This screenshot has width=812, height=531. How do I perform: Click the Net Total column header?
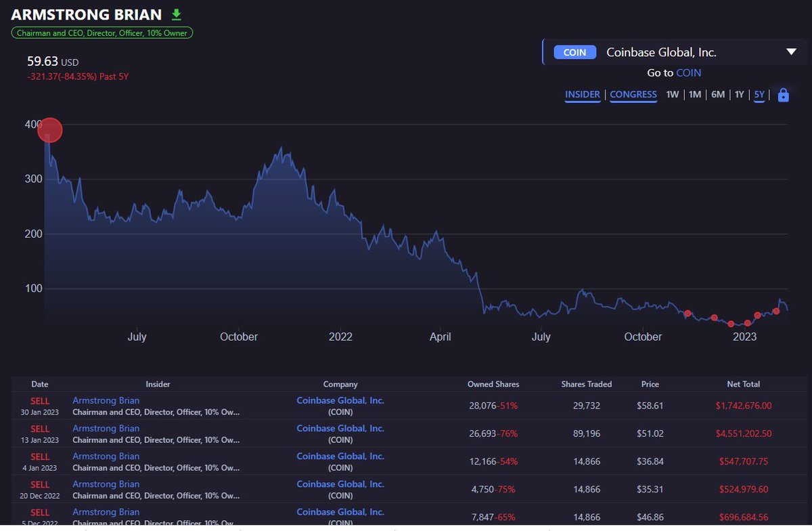click(x=743, y=384)
